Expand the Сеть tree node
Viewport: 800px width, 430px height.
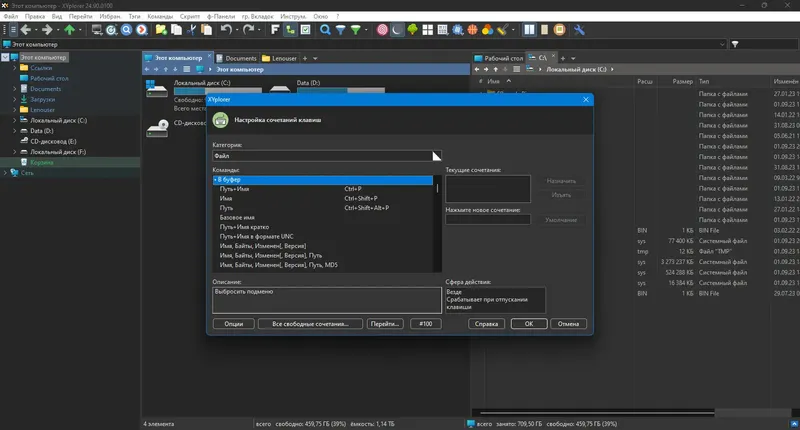click(x=5, y=173)
